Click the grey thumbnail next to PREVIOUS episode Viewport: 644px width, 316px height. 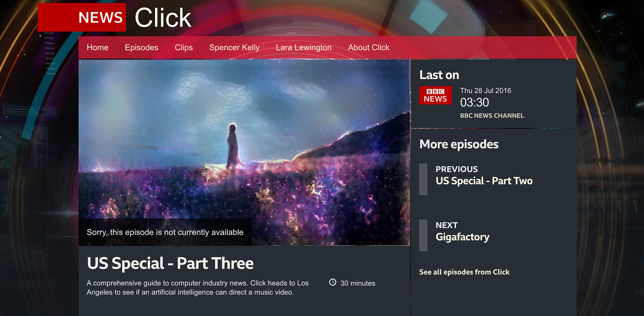tap(423, 179)
